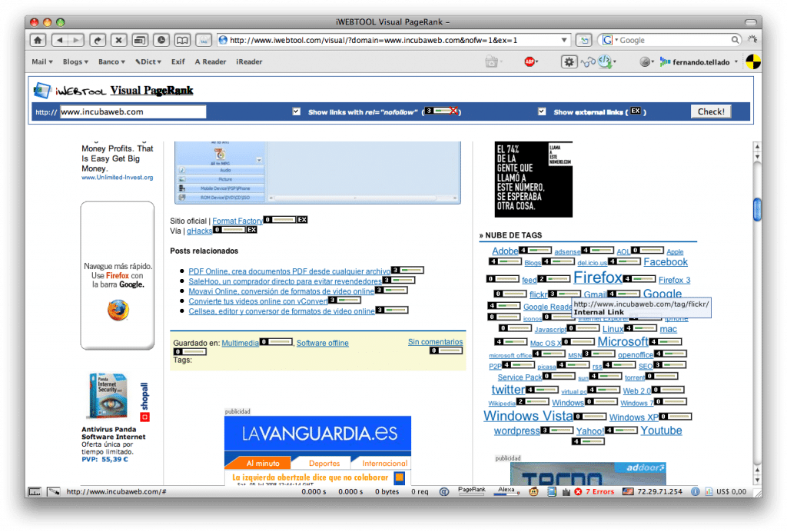This screenshot has height=532, width=787.
Task: Open the Sin comentarios link
Action: [x=435, y=342]
